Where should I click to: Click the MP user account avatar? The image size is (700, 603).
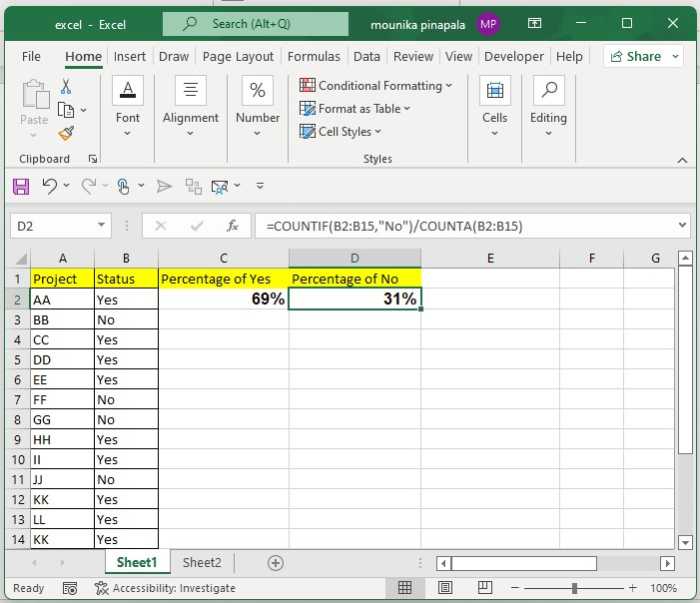488,24
